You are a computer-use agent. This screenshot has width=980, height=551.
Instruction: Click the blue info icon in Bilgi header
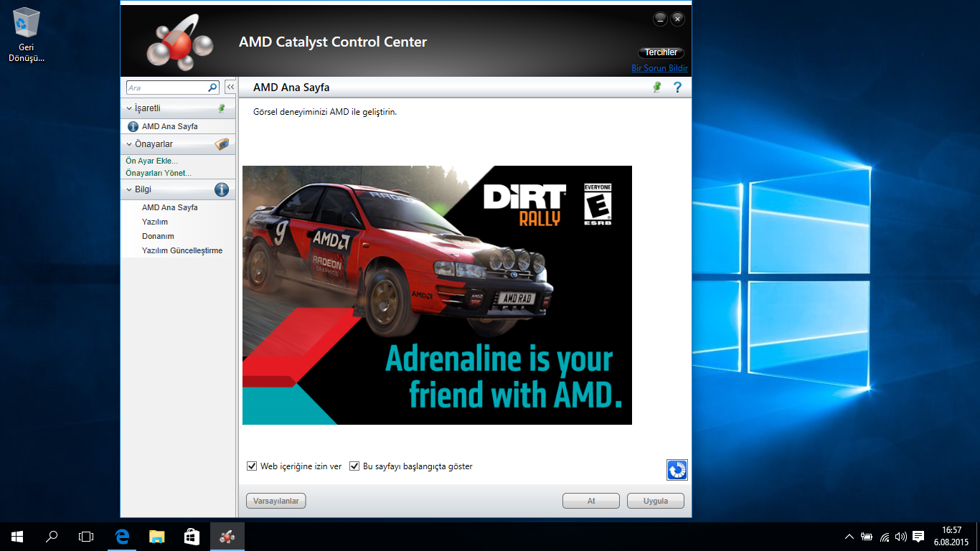tap(222, 190)
